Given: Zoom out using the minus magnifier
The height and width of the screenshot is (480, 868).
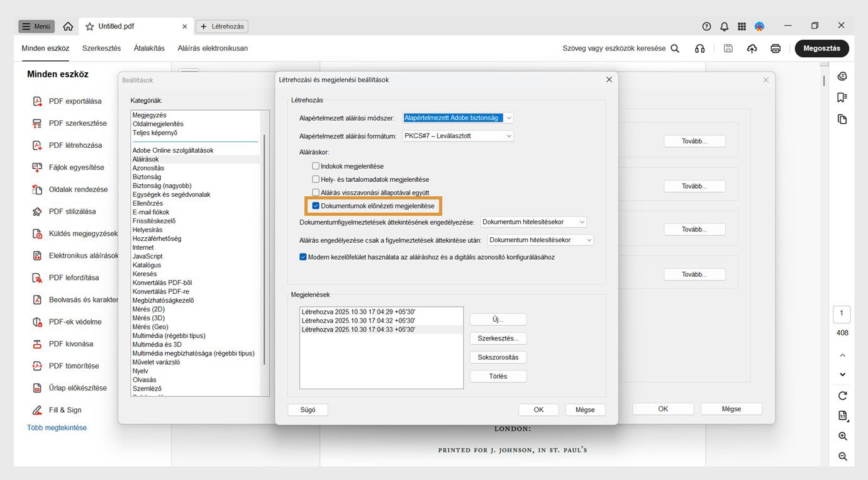Looking at the screenshot, I should (x=842, y=457).
